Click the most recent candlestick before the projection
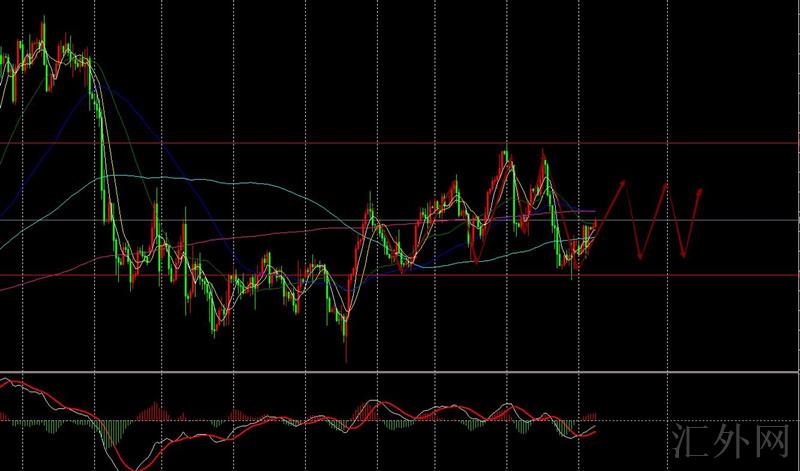This screenshot has height=471, width=800. (x=594, y=230)
